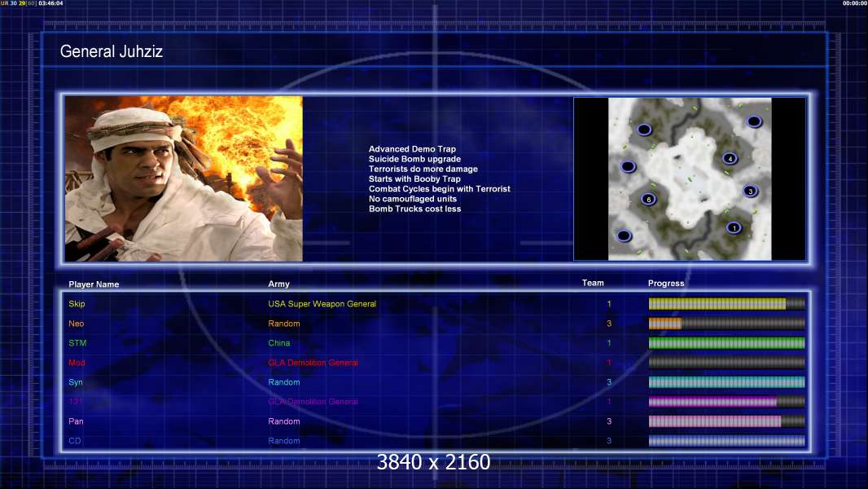Select player name 'Syn'
Screen dimensions: 868x489
(x=76, y=382)
